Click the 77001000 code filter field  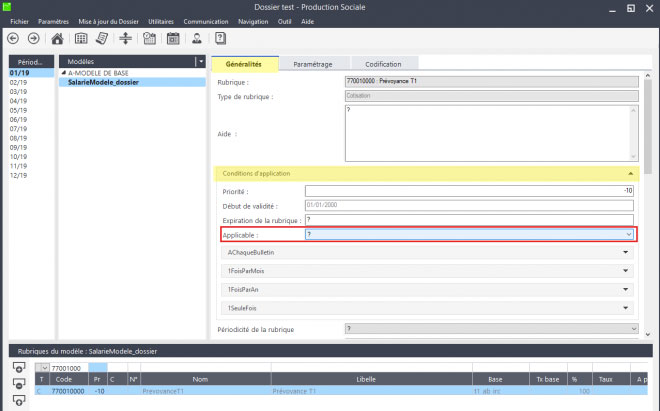(x=69, y=368)
